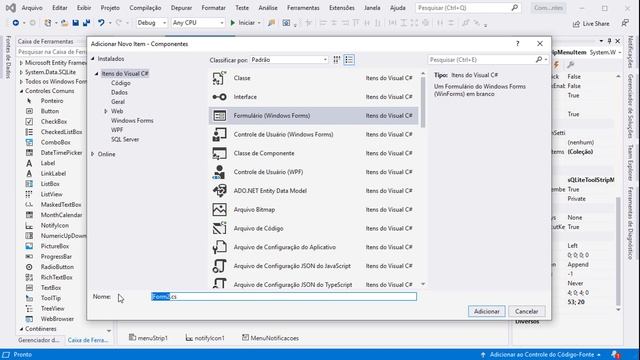Open the Arquivo menu
This screenshot has width=640, height=360.
pos(32,8)
